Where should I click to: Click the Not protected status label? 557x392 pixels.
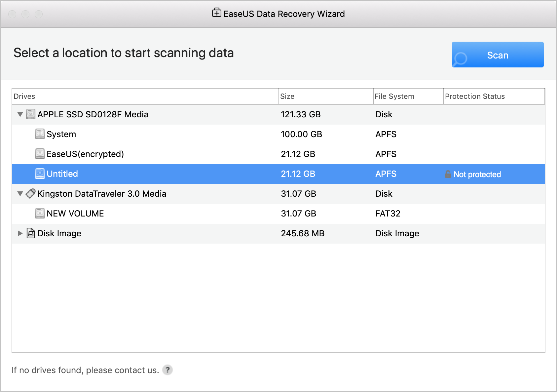pos(477,175)
